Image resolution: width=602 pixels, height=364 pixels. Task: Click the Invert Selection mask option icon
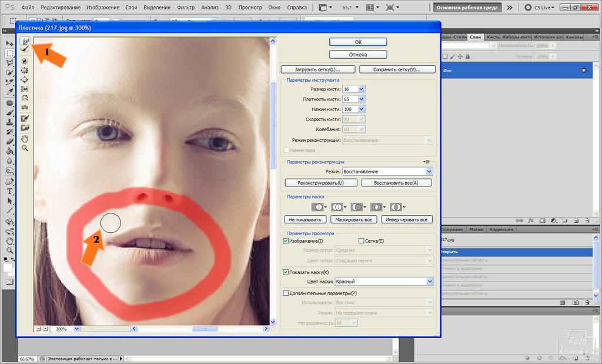[397, 207]
